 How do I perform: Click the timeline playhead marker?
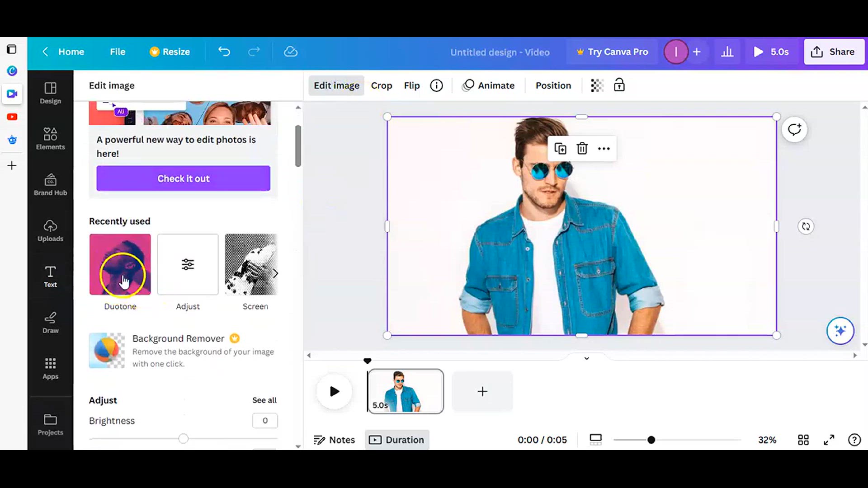pyautogui.click(x=368, y=361)
